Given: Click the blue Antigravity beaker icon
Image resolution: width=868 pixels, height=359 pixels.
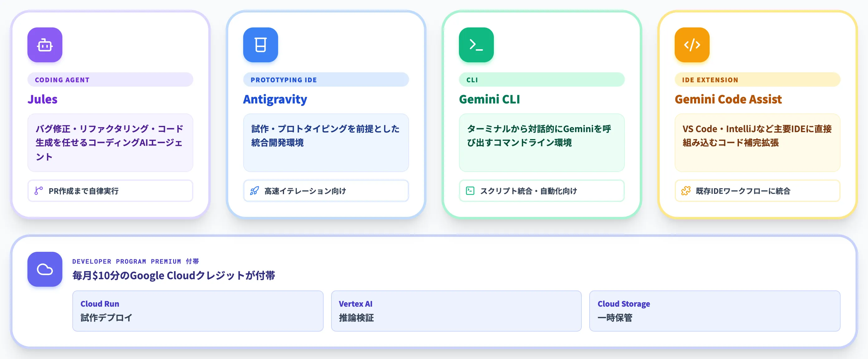Looking at the screenshot, I should (x=260, y=45).
